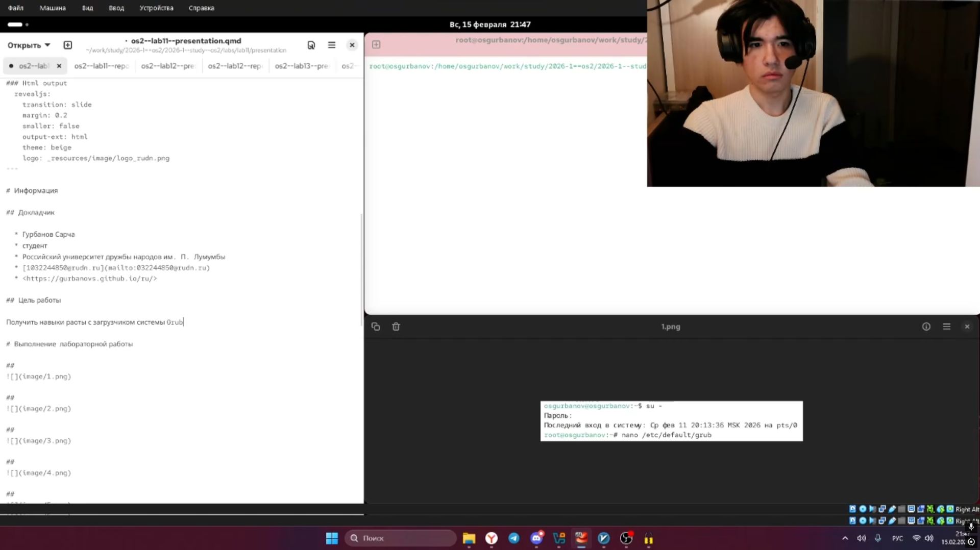Open the Машина menu

[x=53, y=8]
